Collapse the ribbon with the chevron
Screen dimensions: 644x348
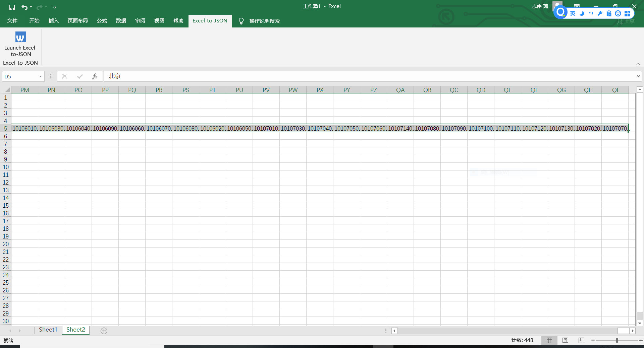638,64
